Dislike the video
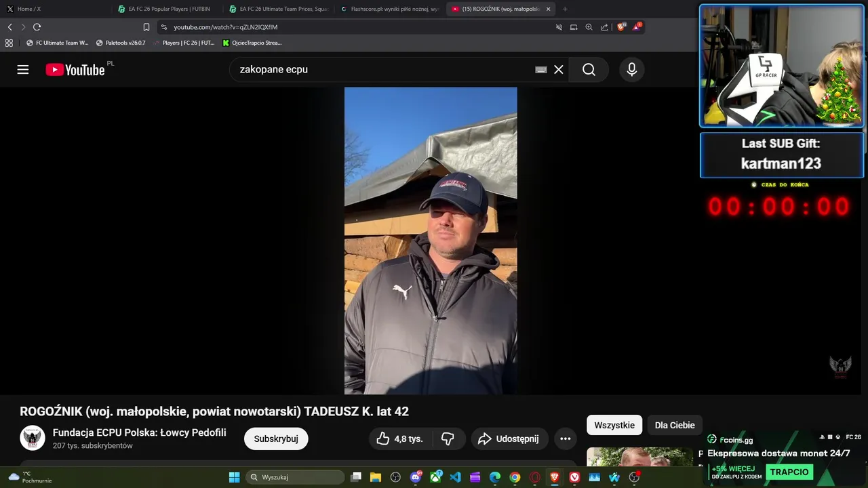The height and width of the screenshot is (488, 868). click(448, 439)
